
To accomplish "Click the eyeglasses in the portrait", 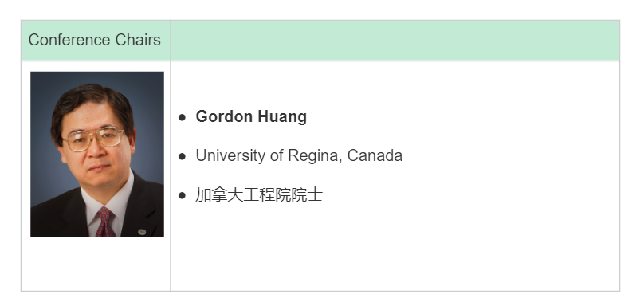I will click(x=93, y=139).
